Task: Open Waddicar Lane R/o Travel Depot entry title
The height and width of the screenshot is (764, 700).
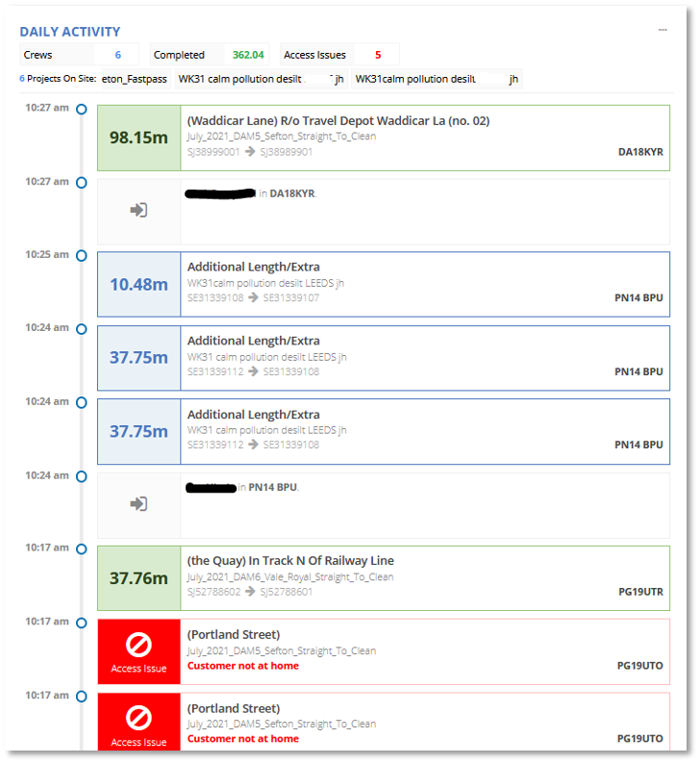Action: (338, 121)
